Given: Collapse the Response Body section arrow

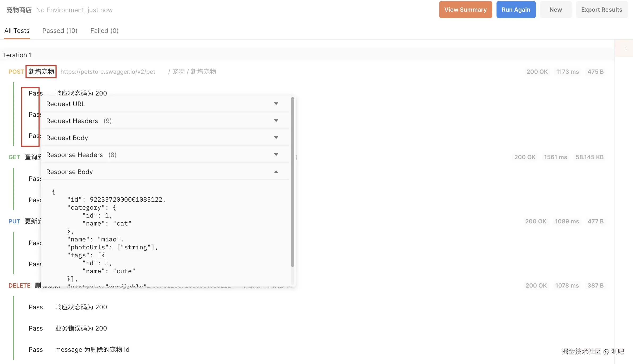Looking at the screenshot, I should (276, 172).
